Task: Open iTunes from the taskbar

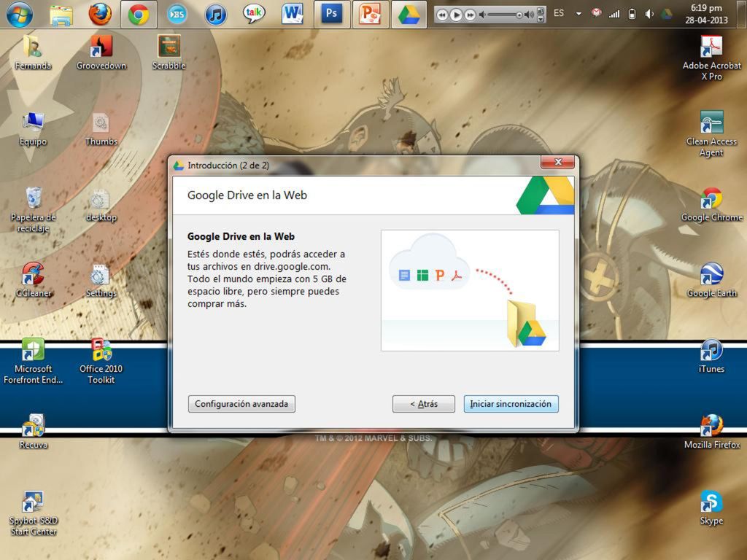Action: [x=215, y=15]
